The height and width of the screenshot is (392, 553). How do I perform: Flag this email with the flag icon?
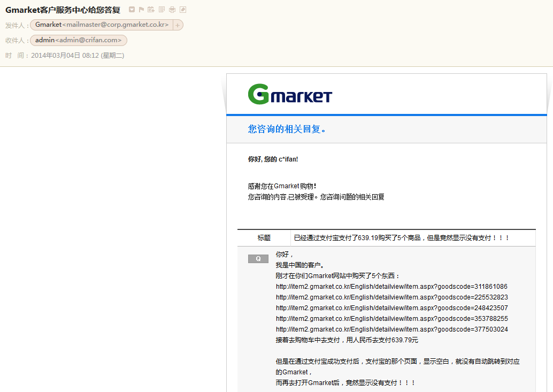pos(141,10)
